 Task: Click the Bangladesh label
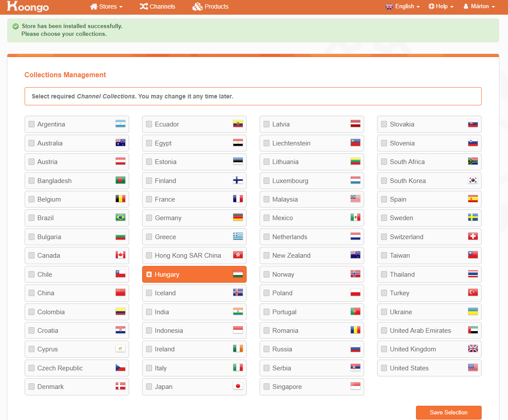click(54, 181)
